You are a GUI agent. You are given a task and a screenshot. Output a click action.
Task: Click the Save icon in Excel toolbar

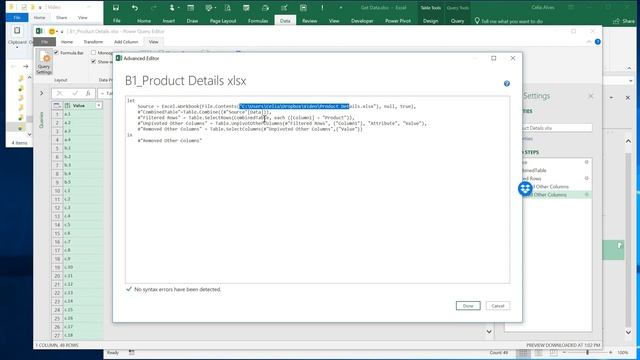[x=116, y=8]
